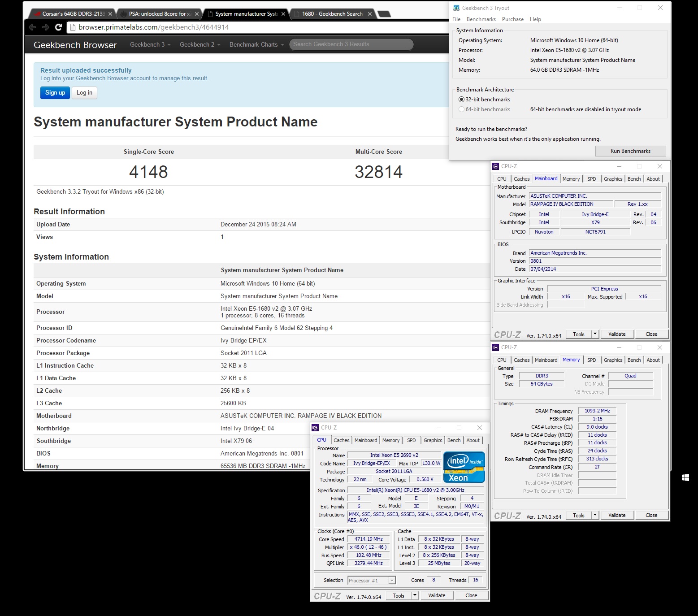Image resolution: width=698 pixels, height=616 pixels.
Task: Click the CPU-Z icon in the CPU window title bar
Action: click(315, 428)
